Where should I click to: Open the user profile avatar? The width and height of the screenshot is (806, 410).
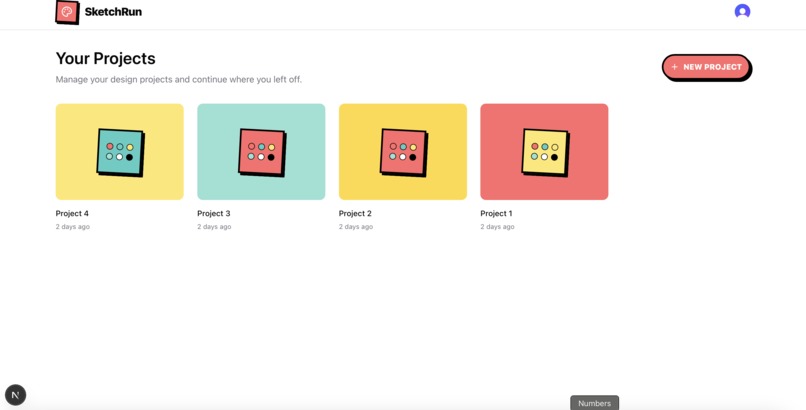742,11
